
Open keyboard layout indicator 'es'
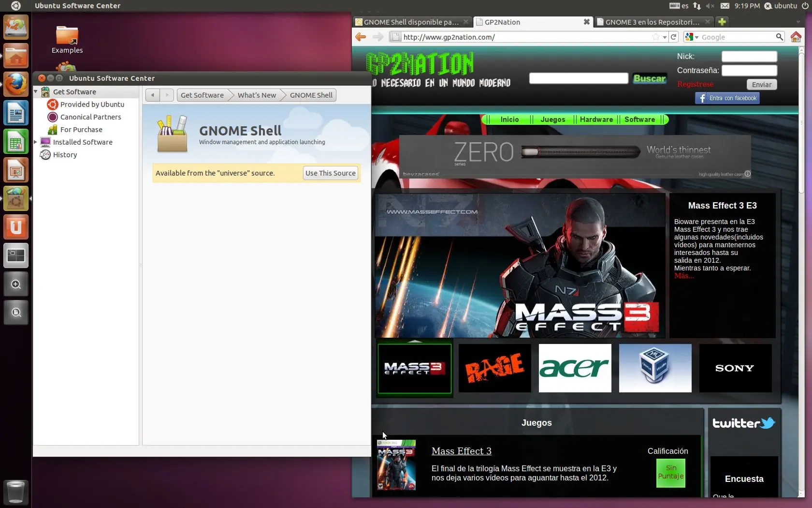pyautogui.click(x=679, y=6)
